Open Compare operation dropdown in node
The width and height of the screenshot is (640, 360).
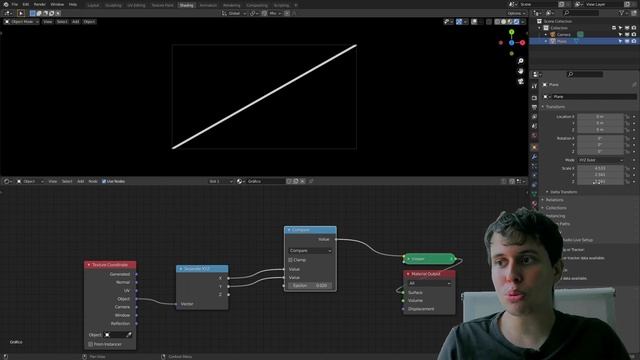click(310, 251)
